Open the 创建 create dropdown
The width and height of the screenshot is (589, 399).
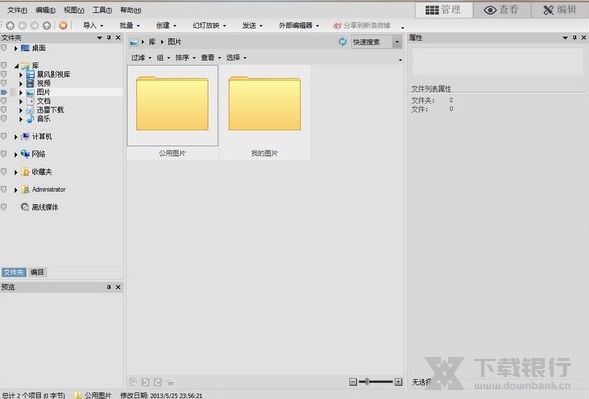tap(166, 26)
